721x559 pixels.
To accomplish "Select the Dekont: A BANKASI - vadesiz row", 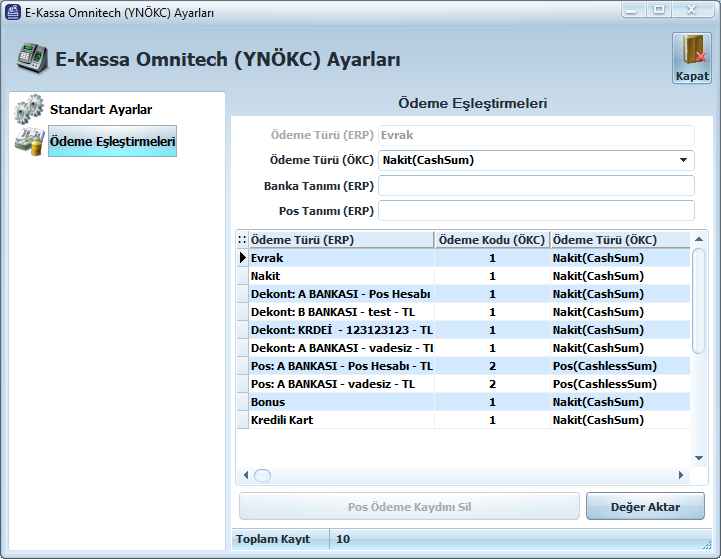I will [464, 348].
